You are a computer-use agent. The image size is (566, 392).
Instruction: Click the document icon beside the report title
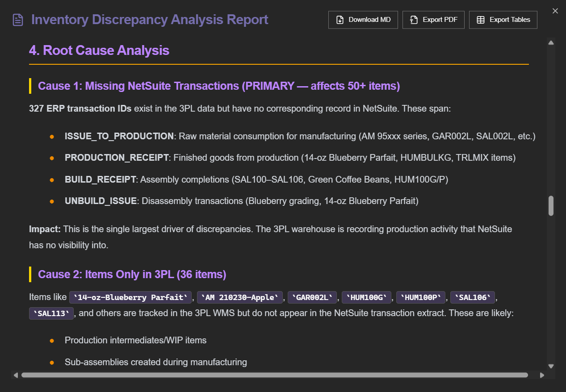[18, 20]
